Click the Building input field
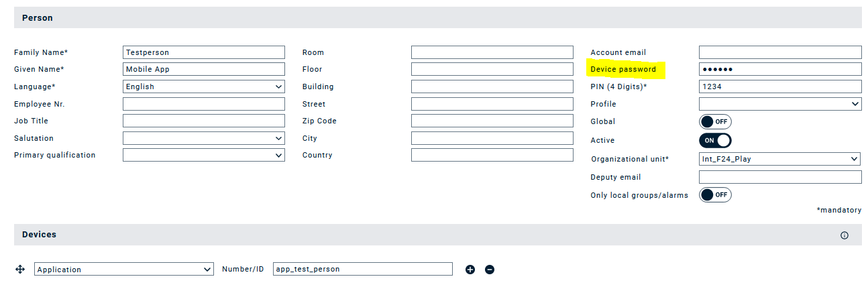The height and width of the screenshot is (287, 868). point(492,87)
